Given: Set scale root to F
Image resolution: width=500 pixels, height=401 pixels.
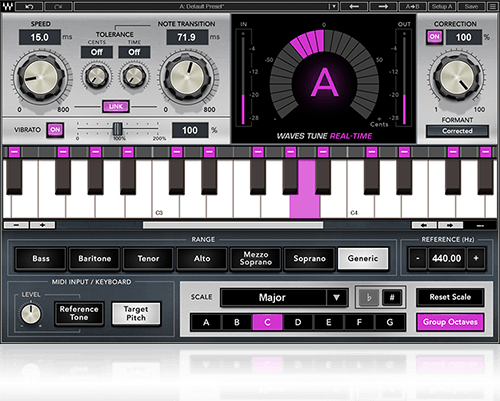Looking at the screenshot, I should pyautogui.click(x=359, y=322).
